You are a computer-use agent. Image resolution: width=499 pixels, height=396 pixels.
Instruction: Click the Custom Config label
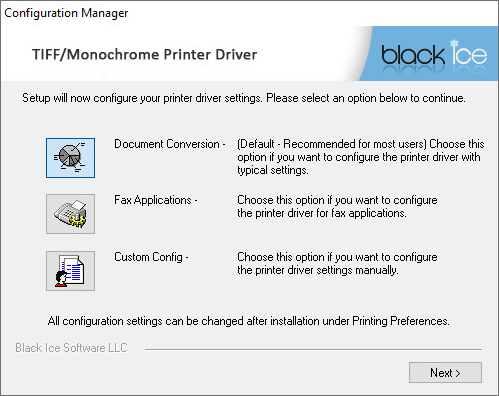click(151, 257)
